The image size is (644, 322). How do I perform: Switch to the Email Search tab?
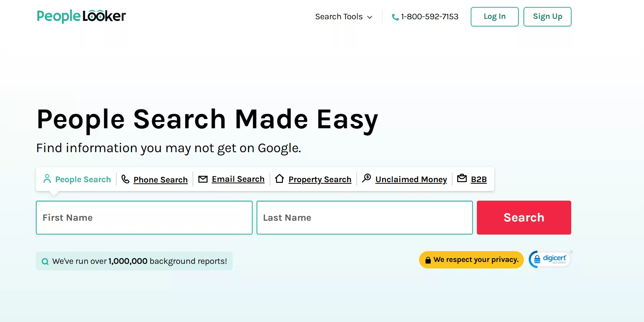[x=231, y=179]
